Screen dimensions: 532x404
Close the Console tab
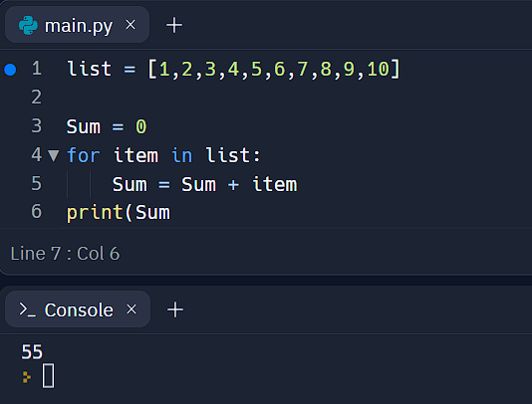[132, 309]
